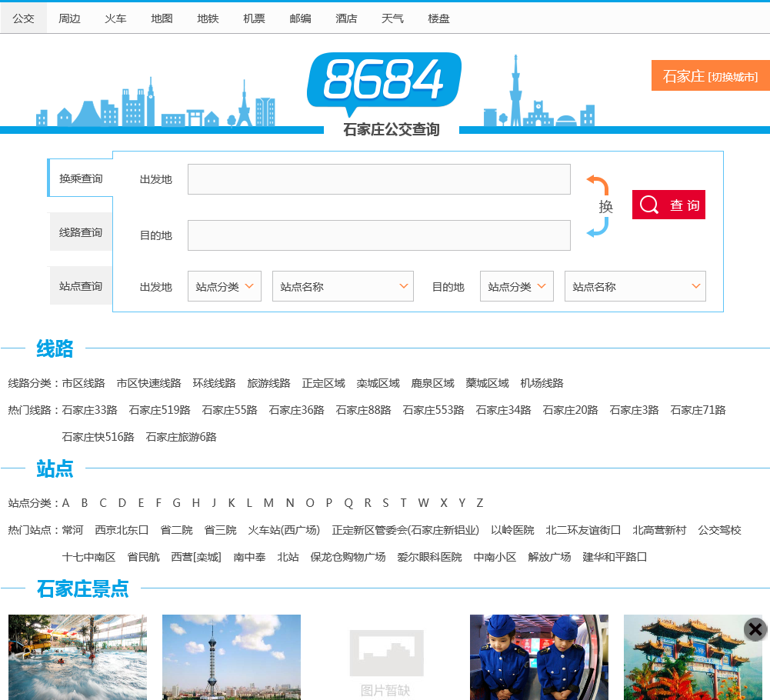The width and height of the screenshot is (770, 700).
Task: Open the 鹿泉区域 category link
Action: coord(432,383)
